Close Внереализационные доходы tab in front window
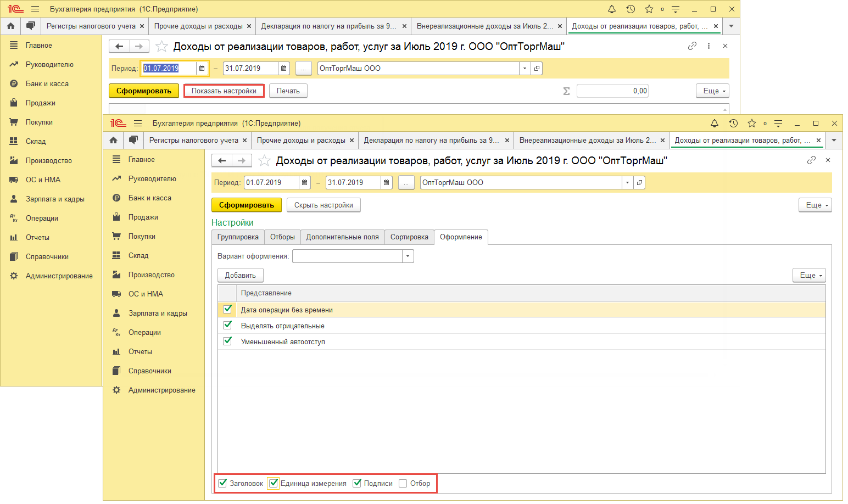This screenshot has width=848, height=504. click(x=662, y=141)
